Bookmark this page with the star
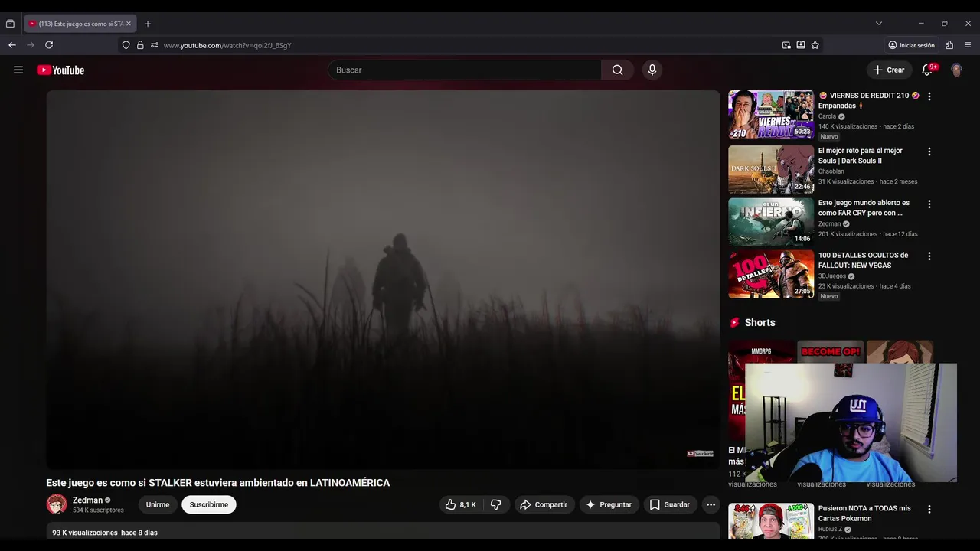 [815, 45]
